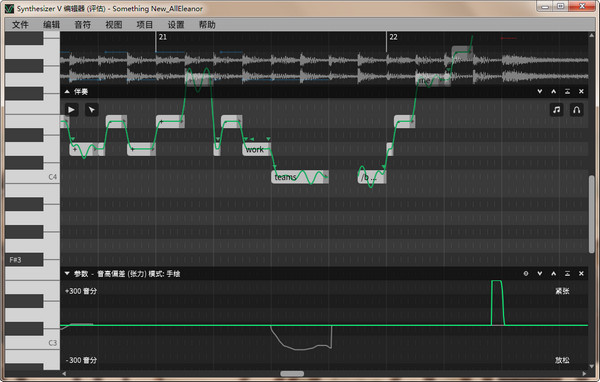This screenshot has height=382, width=600.
Task: Click the circular icon in parameter panel header
Action: [526, 274]
